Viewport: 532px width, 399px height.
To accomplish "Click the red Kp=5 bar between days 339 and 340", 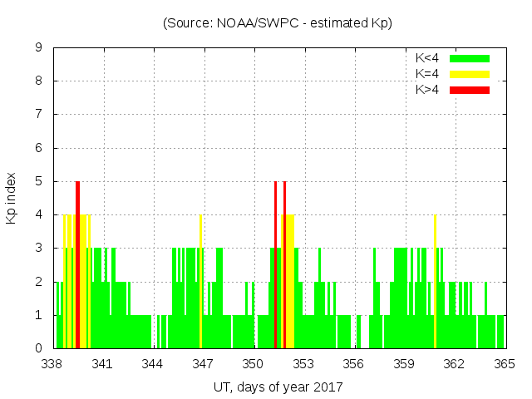I will coord(77,266).
